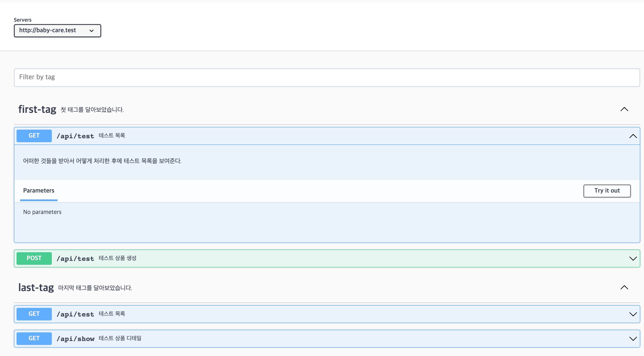Click GET badge of last-tag /api/test
Viewport: 644px width, 356px height.
[34, 314]
